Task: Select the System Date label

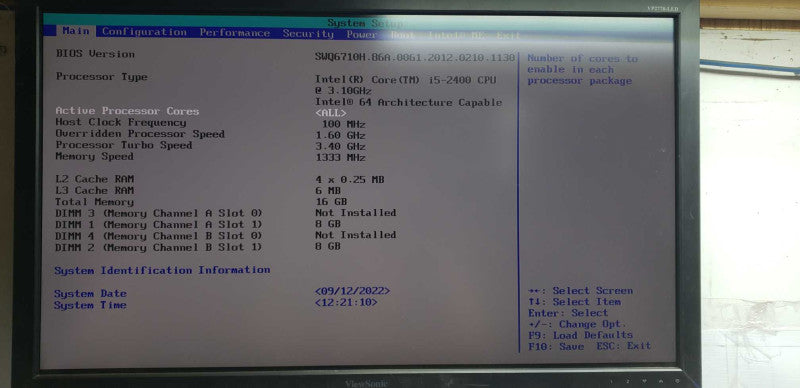Action: 90,294
